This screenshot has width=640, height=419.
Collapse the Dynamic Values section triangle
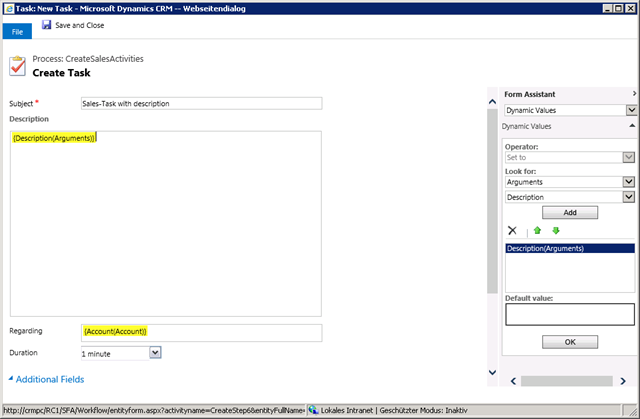pos(632,126)
